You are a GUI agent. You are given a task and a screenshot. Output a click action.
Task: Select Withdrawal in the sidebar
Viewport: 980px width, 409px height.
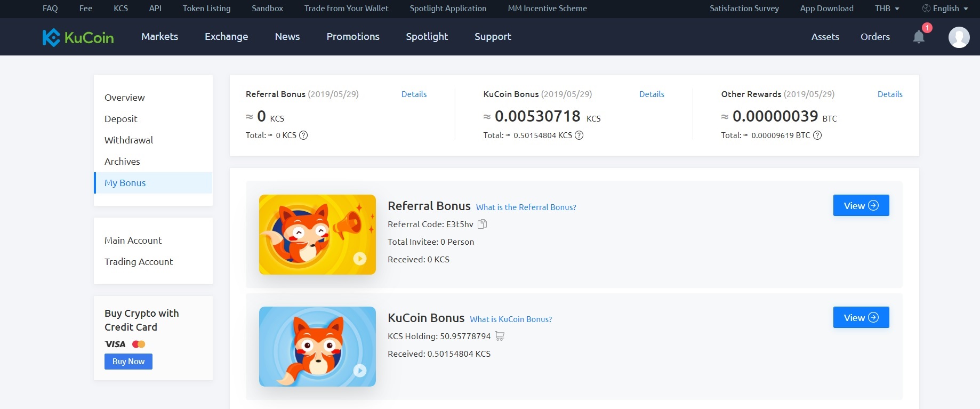(x=153, y=140)
